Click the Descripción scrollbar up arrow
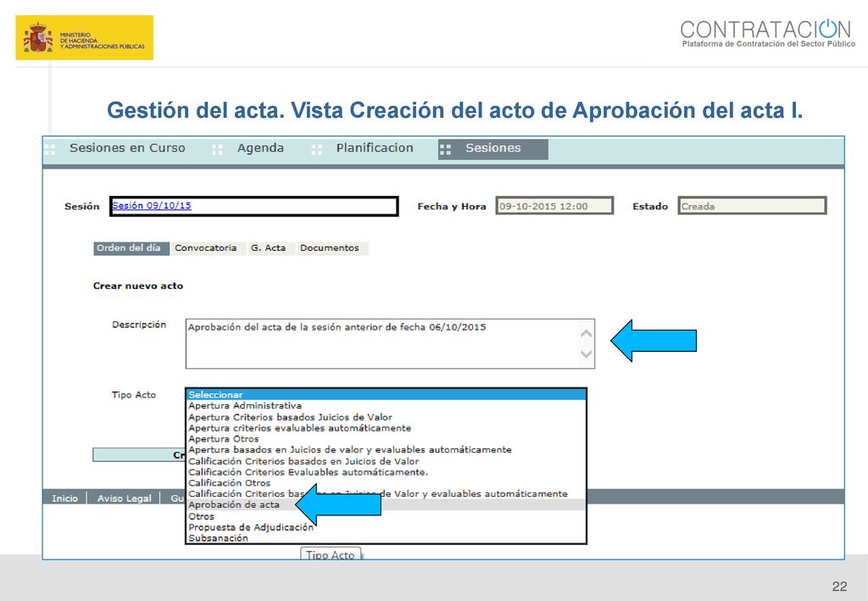The height and width of the screenshot is (601, 868). click(587, 333)
